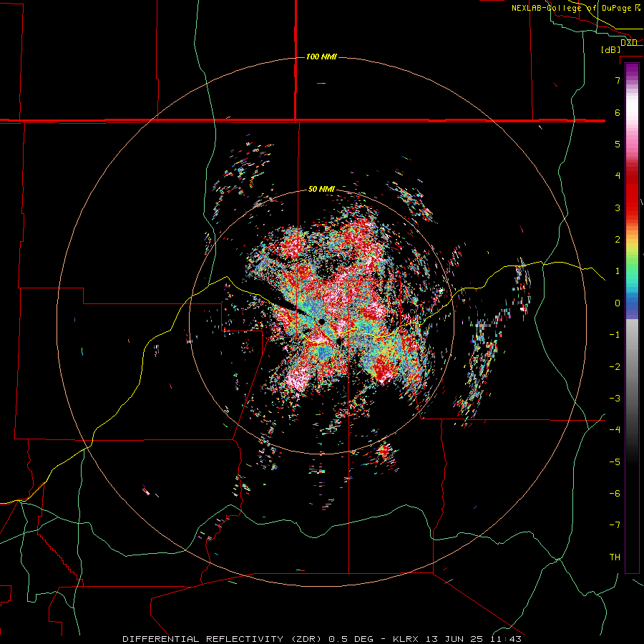Viewport: 644px width, 644px height.
Task: Click the -4 dB scale value
Action: click(615, 430)
